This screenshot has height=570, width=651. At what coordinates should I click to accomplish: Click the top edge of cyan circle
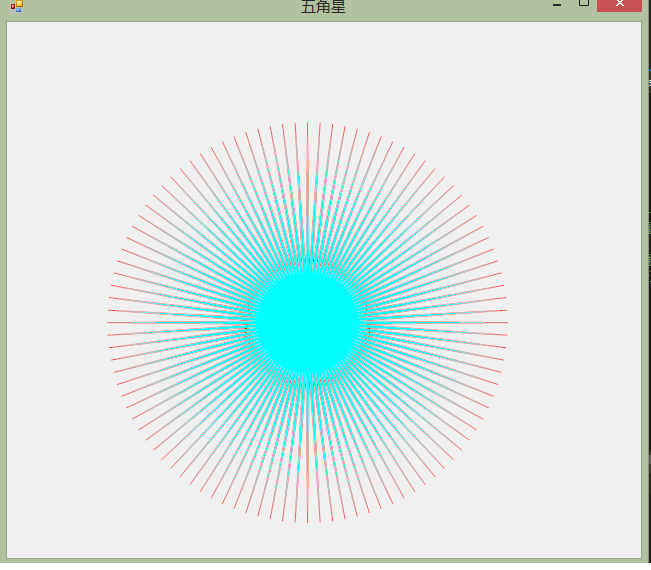(x=308, y=270)
